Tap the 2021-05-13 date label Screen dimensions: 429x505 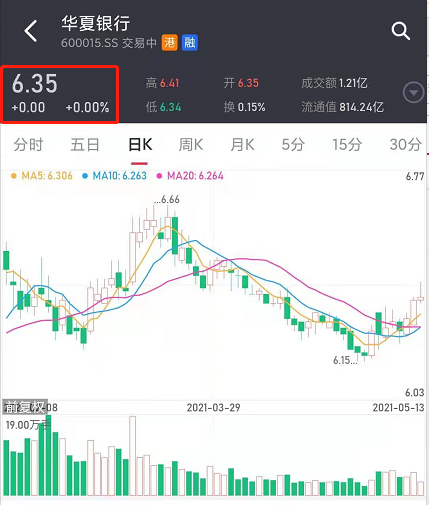coord(398,407)
